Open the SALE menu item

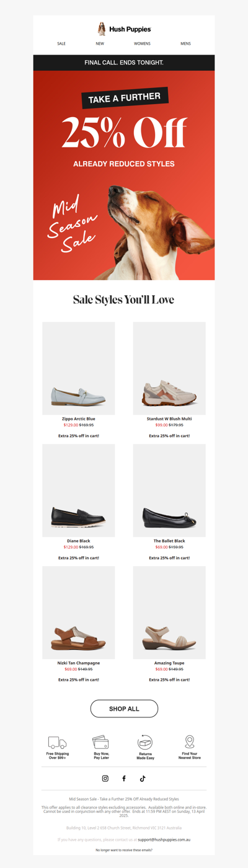[61, 44]
